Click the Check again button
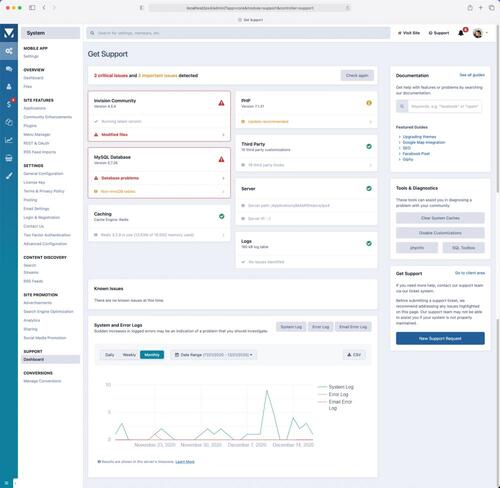This screenshot has height=488, width=500. pyautogui.click(x=357, y=75)
